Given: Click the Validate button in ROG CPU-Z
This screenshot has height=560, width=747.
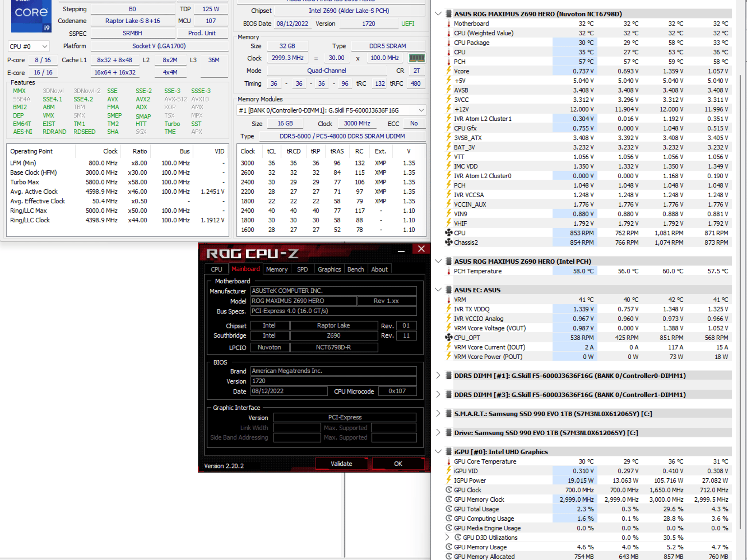Looking at the screenshot, I should click(341, 463).
